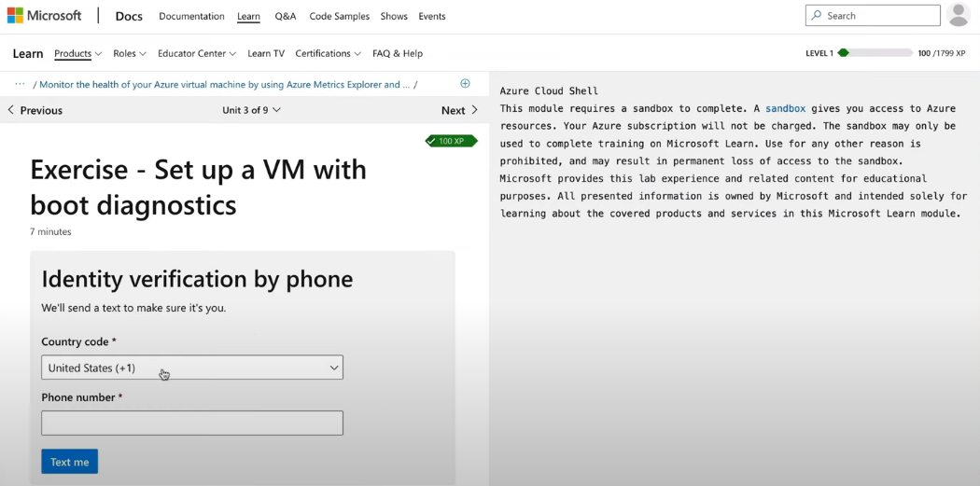980x486 pixels.
Task: Follow the sandbox link
Action: (x=785, y=108)
